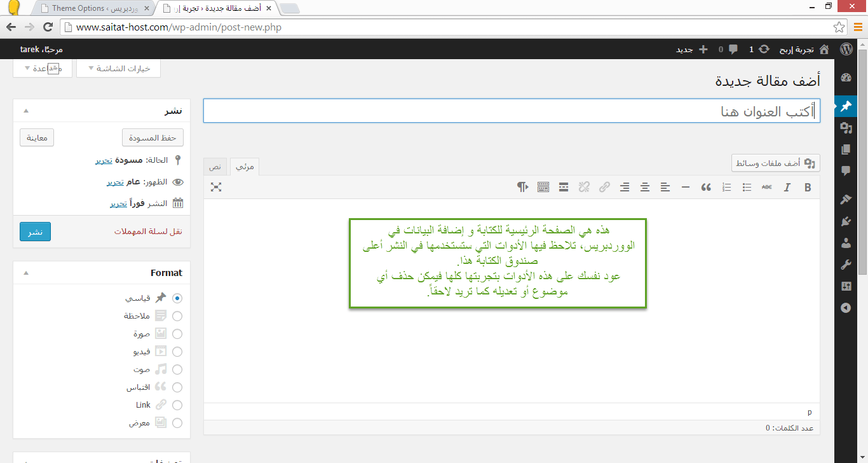Apply italic formatting with the I icon
This screenshot has height=463, width=868.
coord(787,187)
